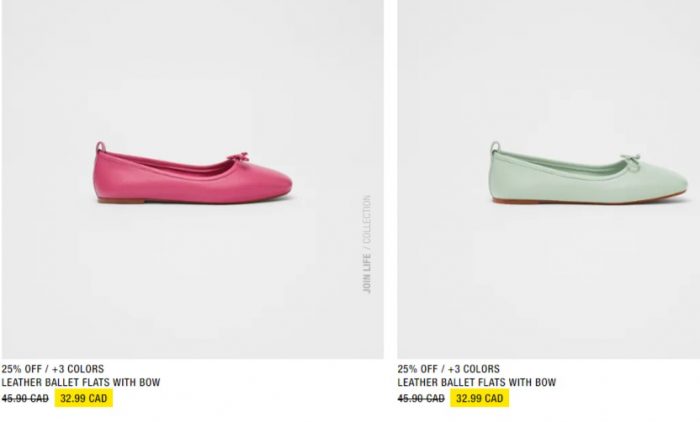Screen dimensions: 700x422
Task: Click the title under the pink flats
Action: point(81,382)
